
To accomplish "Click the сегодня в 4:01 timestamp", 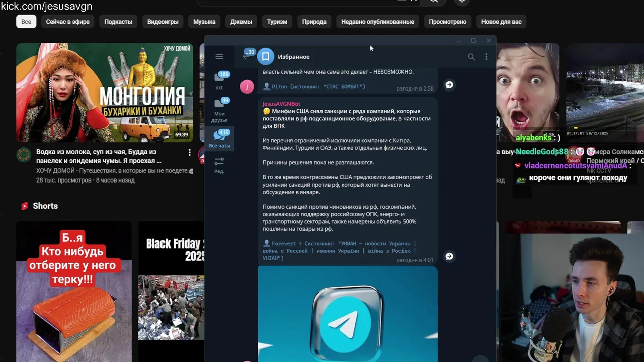I will [415, 260].
